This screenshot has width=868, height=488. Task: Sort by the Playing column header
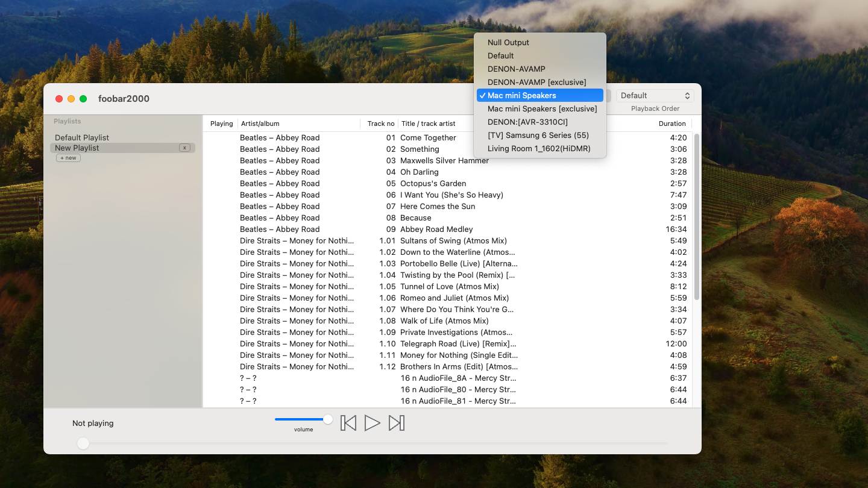[221, 124]
